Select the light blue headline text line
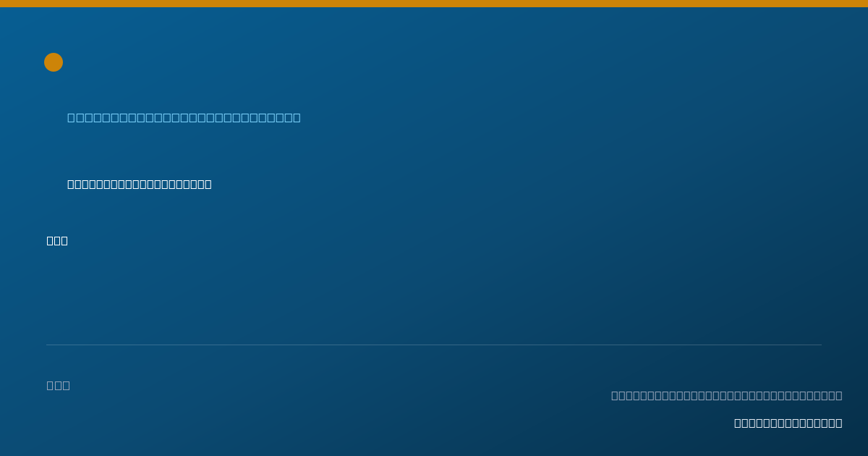 point(184,117)
